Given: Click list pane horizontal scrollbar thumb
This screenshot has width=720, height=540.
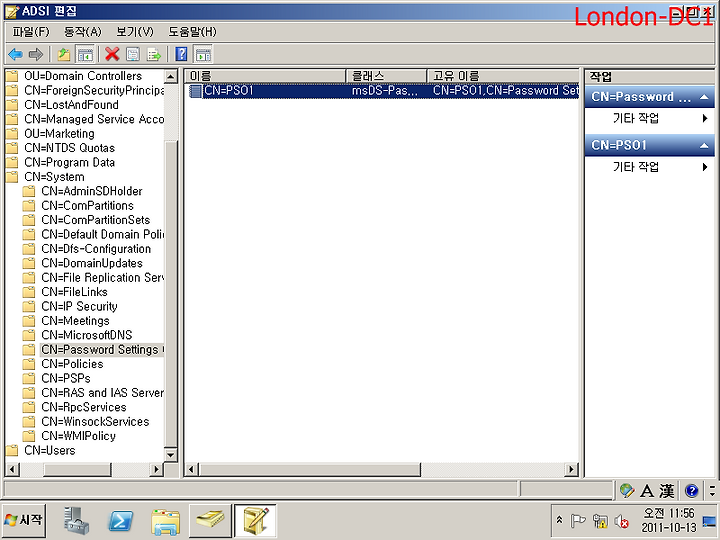Looking at the screenshot, I should pos(310,469).
